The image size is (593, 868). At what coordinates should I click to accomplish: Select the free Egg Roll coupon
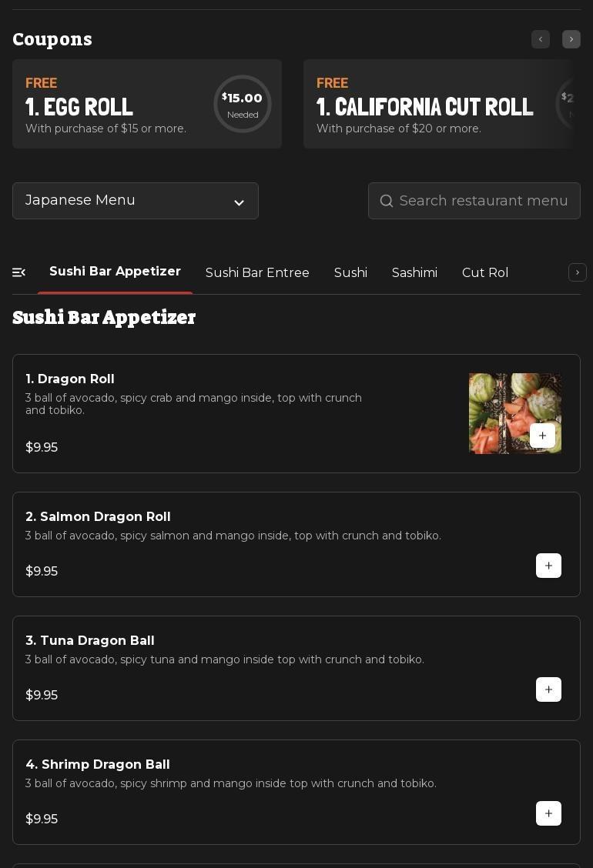click(147, 104)
